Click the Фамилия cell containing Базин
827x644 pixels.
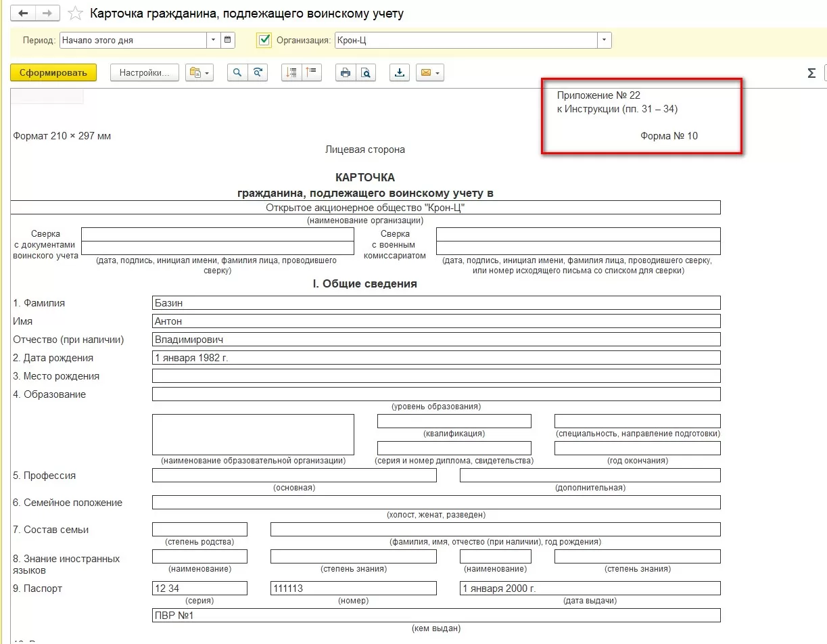point(436,303)
